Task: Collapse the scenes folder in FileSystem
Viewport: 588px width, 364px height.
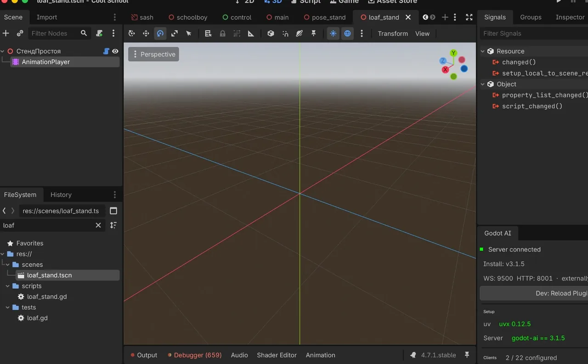Action: [x=8, y=265]
